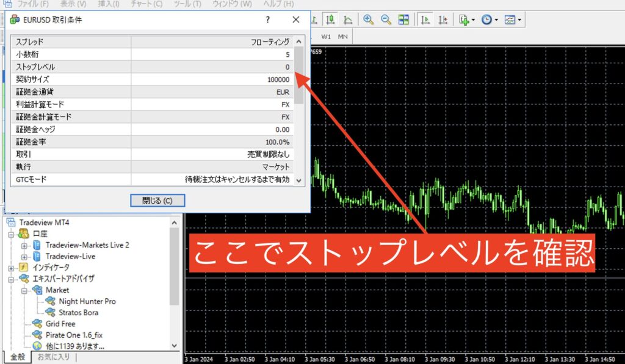Select the スプレッド row
Viewport: 625px width, 364px height.
pos(152,42)
